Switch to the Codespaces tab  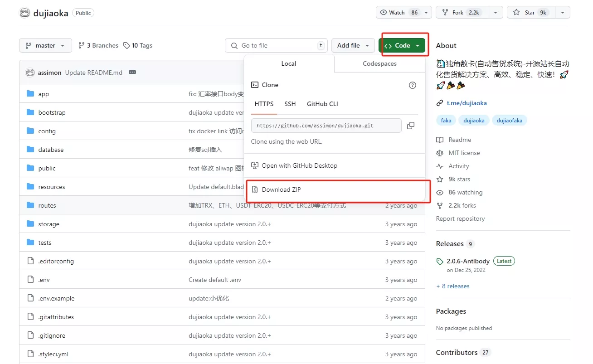(379, 63)
